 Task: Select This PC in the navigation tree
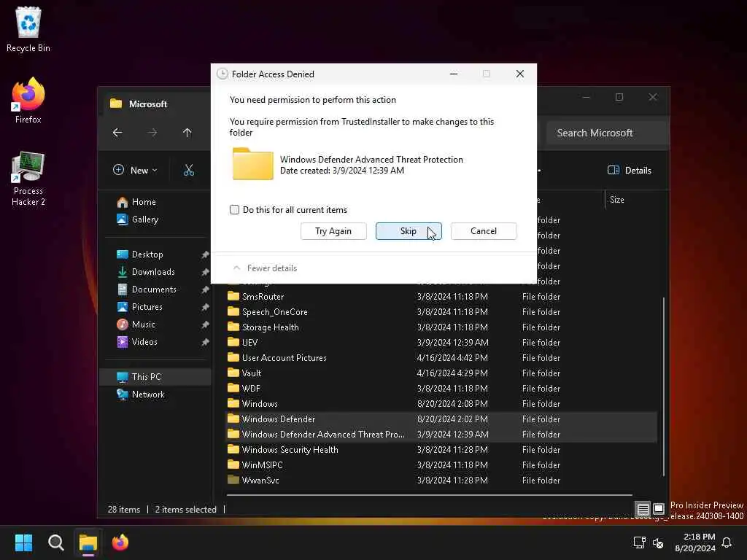tap(155, 377)
